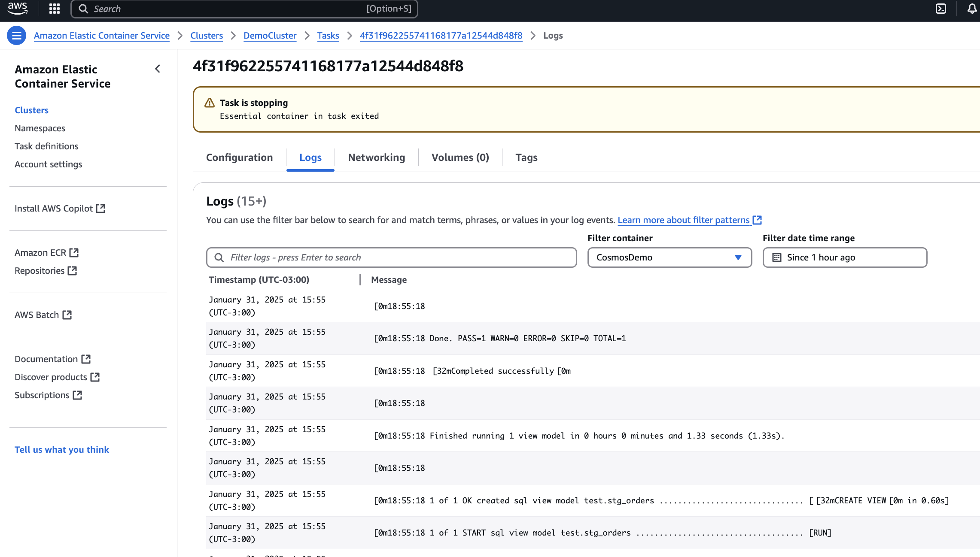Select the Logs tab
Image resolution: width=980 pixels, height=557 pixels.
point(310,157)
